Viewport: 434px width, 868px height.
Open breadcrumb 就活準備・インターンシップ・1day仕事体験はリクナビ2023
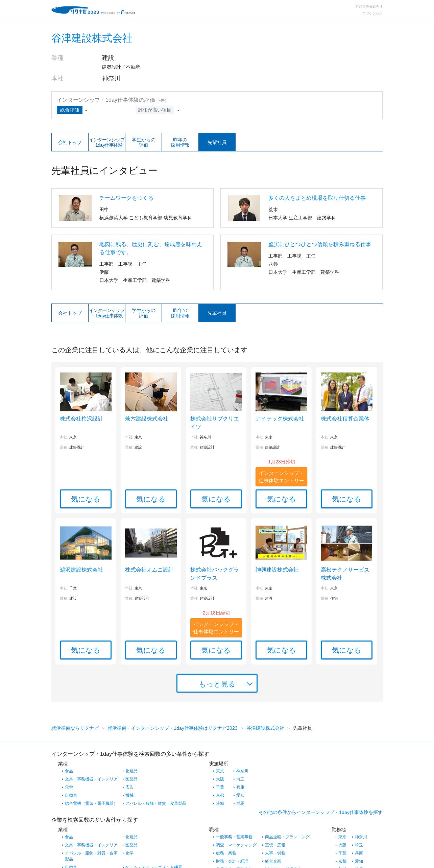tap(172, 728)
